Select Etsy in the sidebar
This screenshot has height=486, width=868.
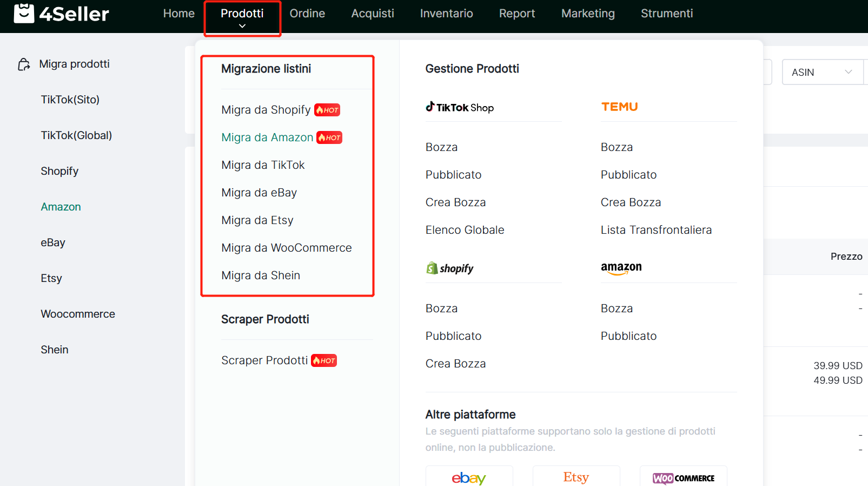click(51, 278)
